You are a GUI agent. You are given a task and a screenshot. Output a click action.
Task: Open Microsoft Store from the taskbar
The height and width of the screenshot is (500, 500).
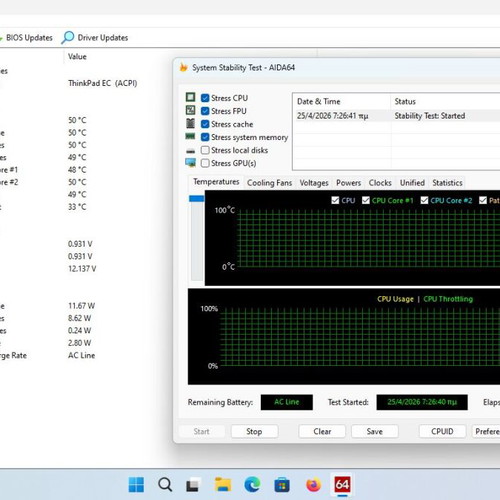pos(282,485)
